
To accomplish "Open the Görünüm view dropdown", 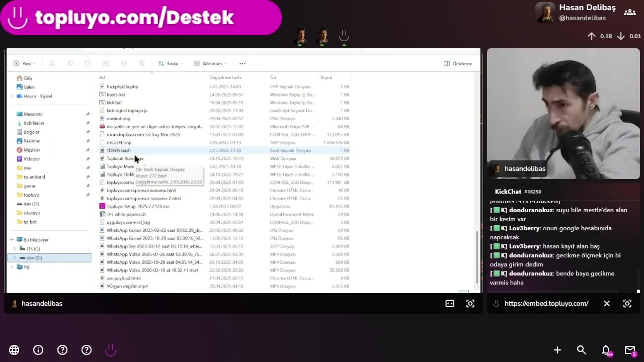I will pyautogui.click(x=210, y=64).
